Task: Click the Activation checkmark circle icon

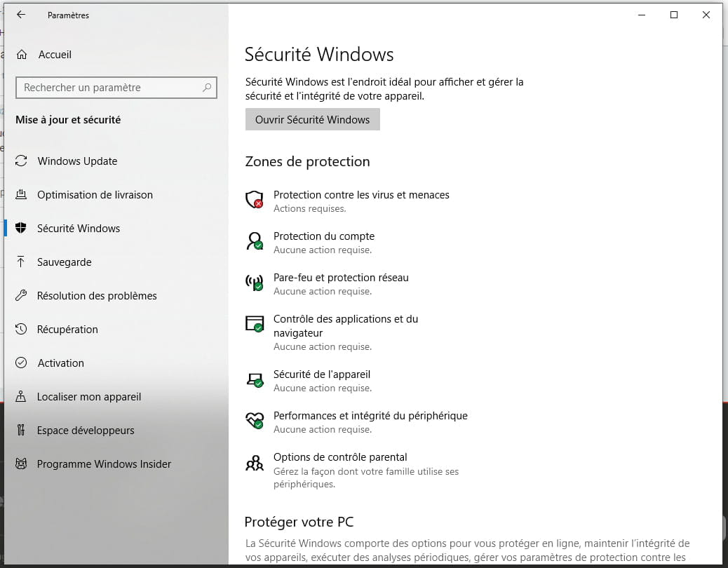Action: click(21, 363)
